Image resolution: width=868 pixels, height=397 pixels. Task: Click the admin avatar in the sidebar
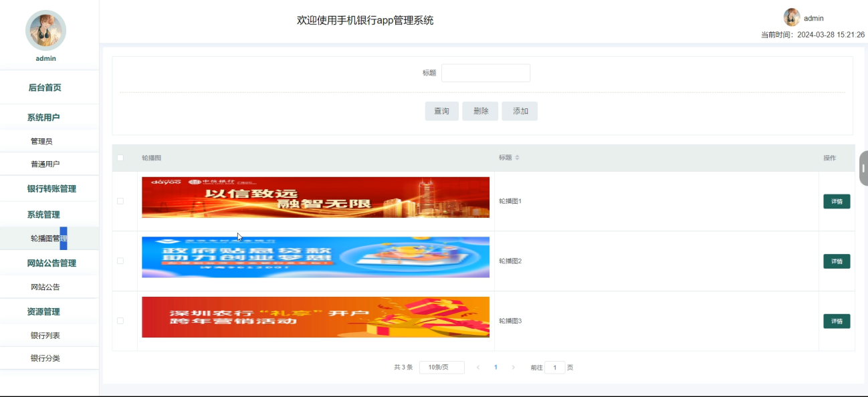(45, 30)
